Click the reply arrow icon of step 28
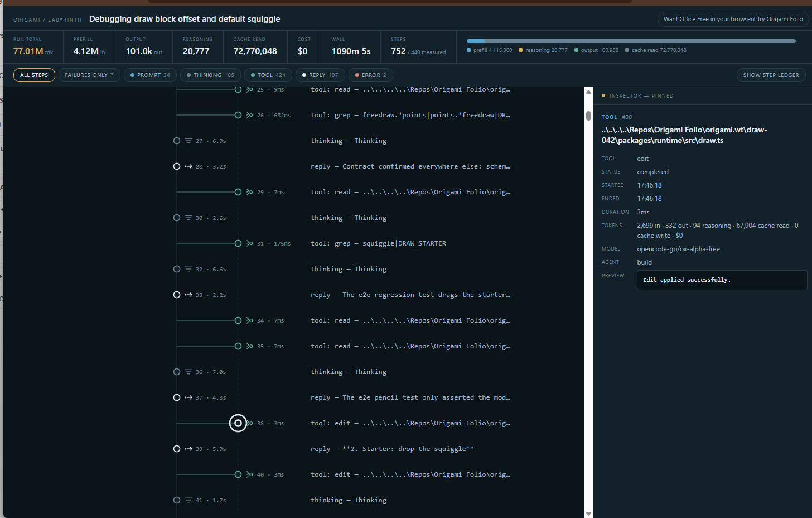The height and width of the screenshot is (518, 812). [x=188, y=166]
